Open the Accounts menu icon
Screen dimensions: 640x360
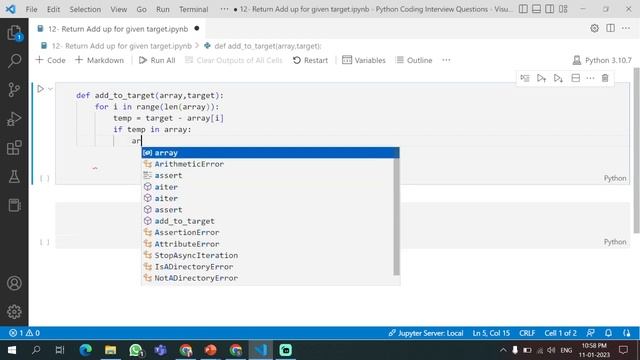(x=14, y=283)
